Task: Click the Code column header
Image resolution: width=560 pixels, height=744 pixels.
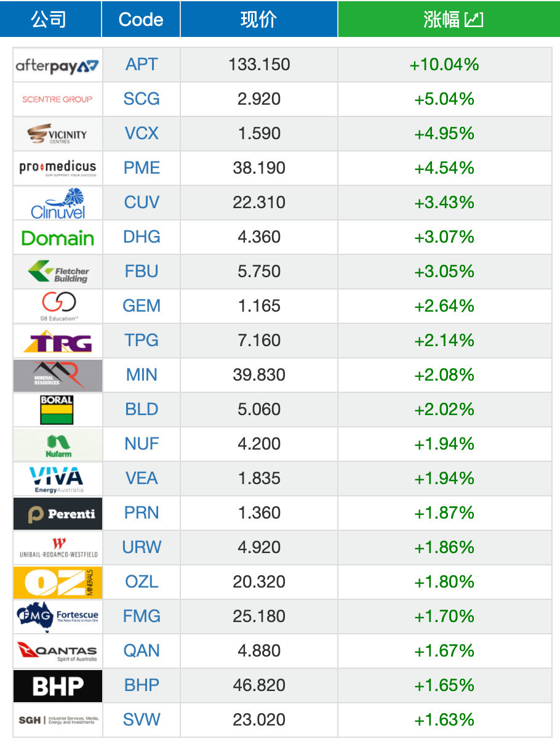Action: pyautogui.click(x=141, y=19)
